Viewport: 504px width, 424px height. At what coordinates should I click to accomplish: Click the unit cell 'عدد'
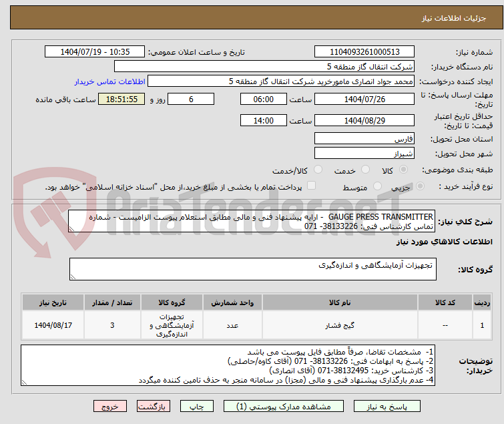[x=232, y=325]
